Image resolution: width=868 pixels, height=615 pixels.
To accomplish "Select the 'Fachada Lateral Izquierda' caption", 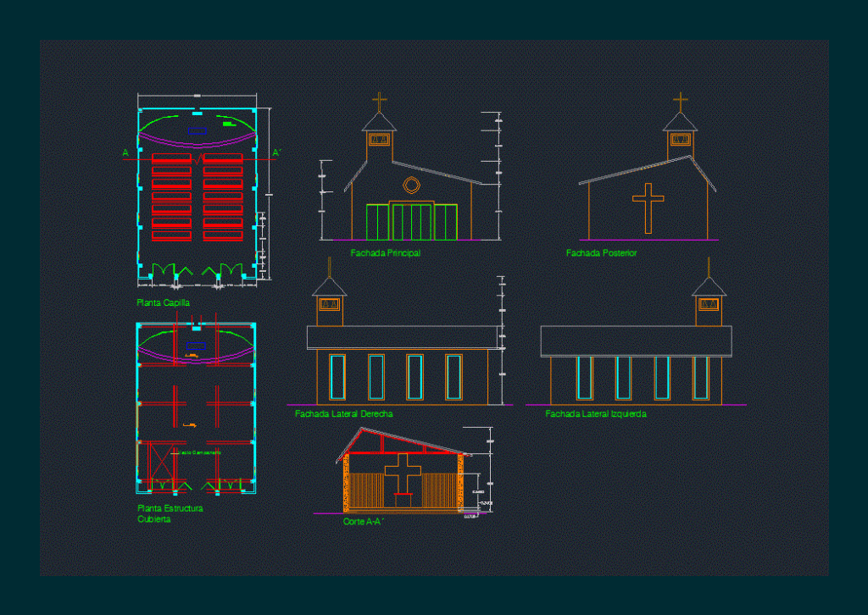I will tap(596, 413).
